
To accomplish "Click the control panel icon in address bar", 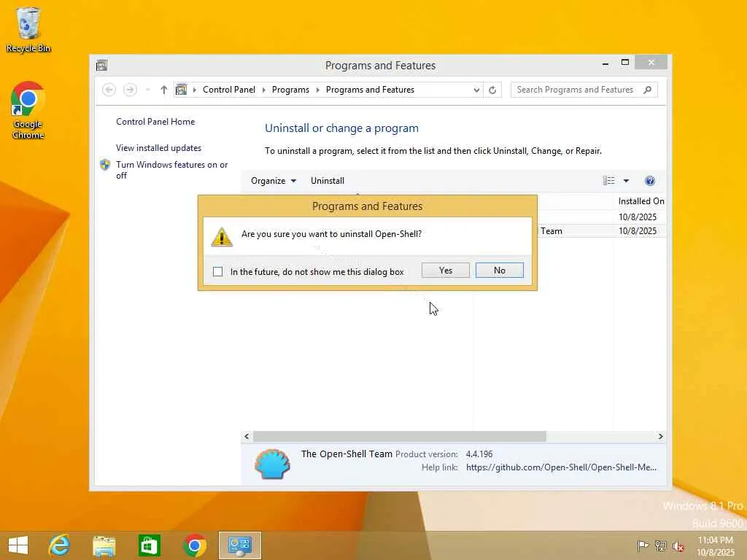I will 182,90.
